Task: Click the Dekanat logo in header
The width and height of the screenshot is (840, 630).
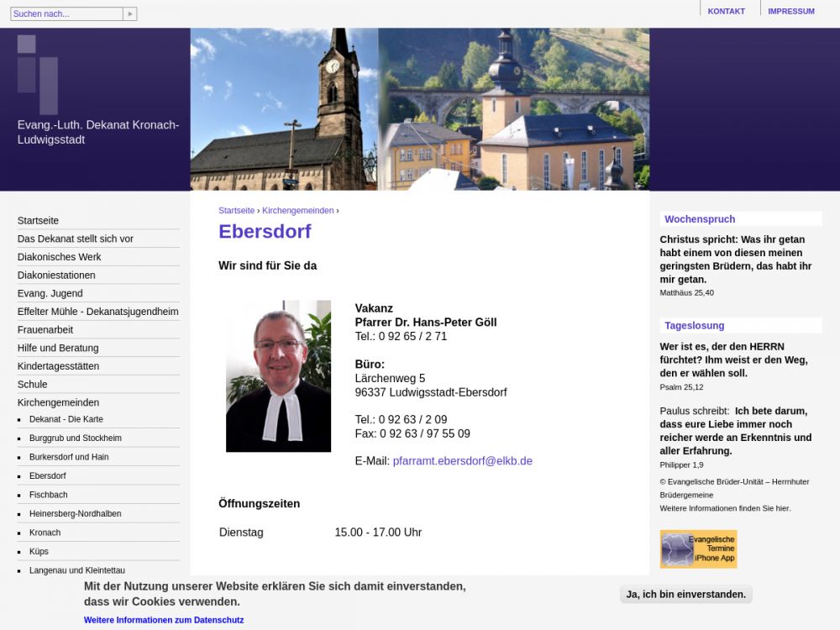Action: coord(38,74)
